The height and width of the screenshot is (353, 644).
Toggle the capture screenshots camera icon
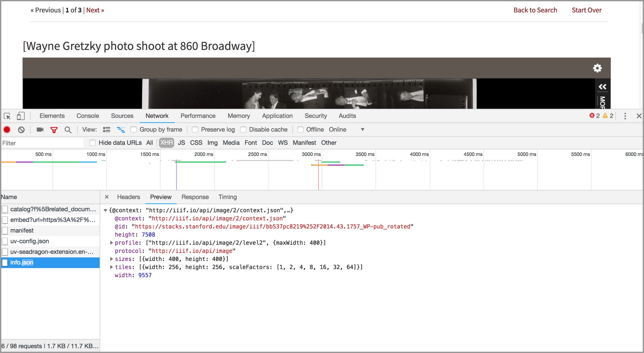coord(40,130)
